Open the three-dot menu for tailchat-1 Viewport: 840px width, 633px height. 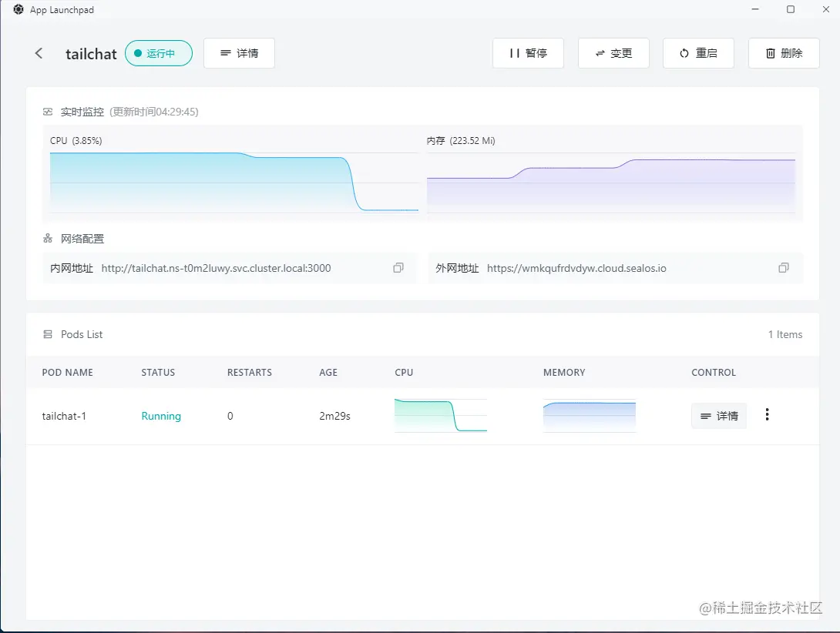767,414
